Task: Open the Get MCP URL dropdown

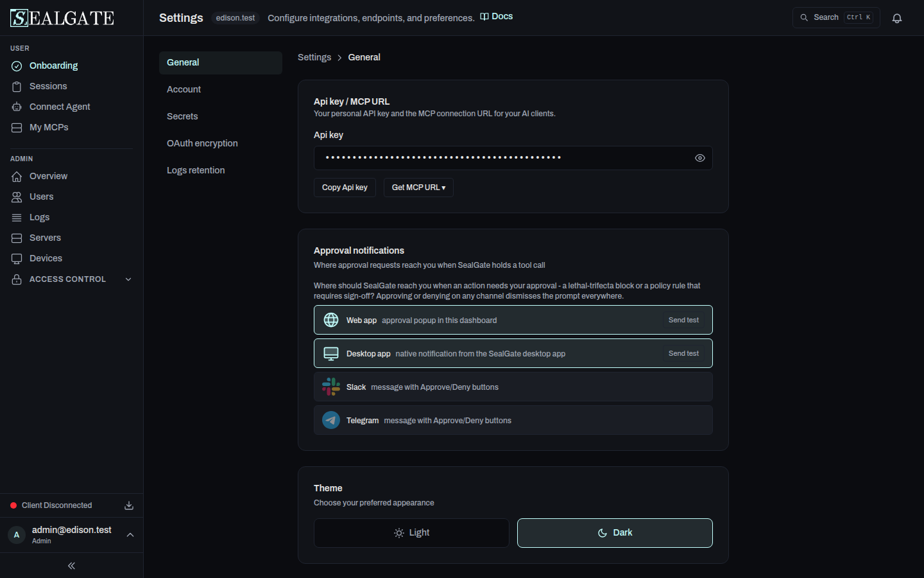Action: (418, 188)
